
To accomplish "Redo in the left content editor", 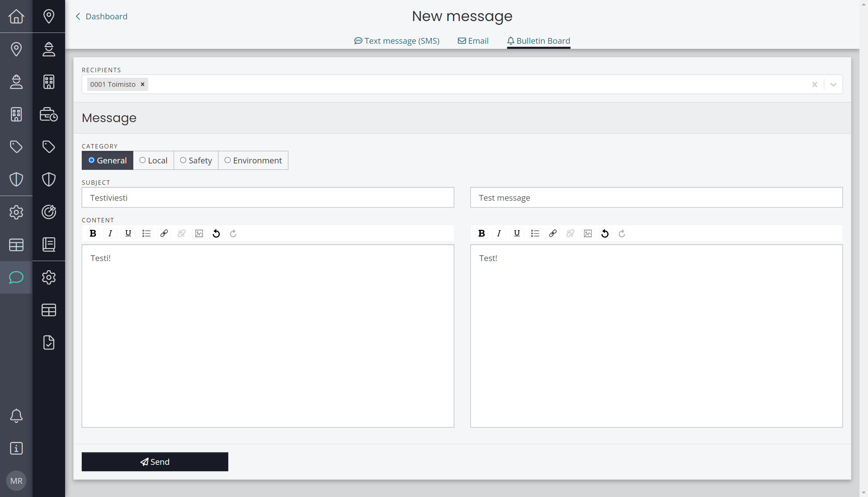I will click(233, 234).
